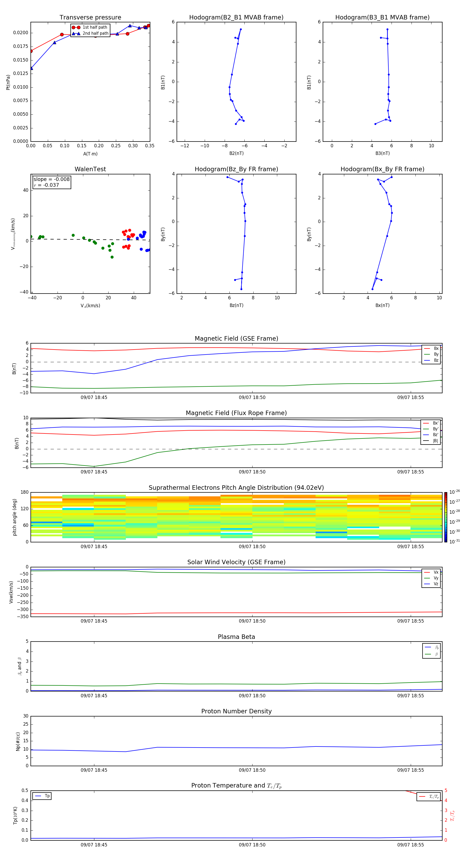This screenshot has height=868, width=473.
Task: Click the -350 tick on Solar Wind Velocity axis
Action: 23,617
